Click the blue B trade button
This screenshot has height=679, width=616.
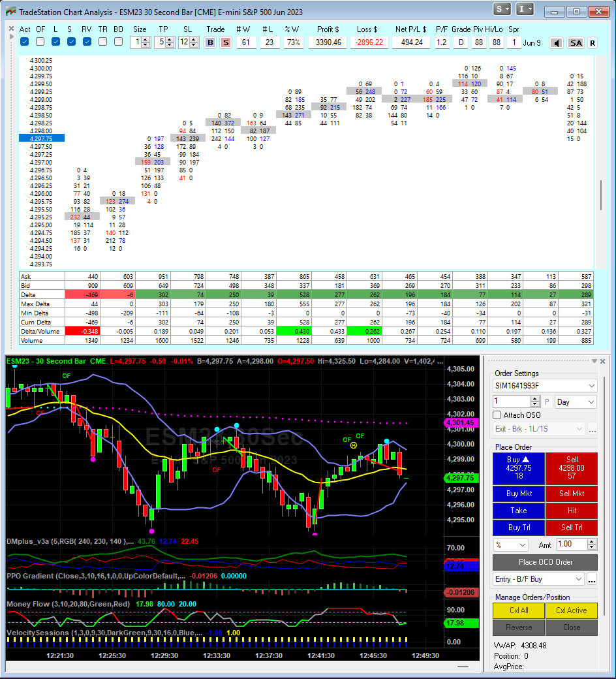coord(210,42)
